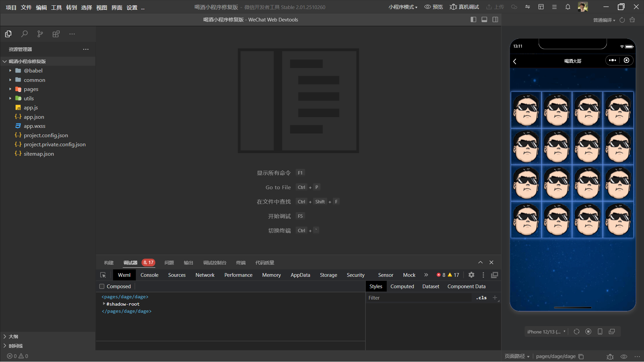Click the simulator stop record icon
This screenshot has width=644, height=362.
588,332
